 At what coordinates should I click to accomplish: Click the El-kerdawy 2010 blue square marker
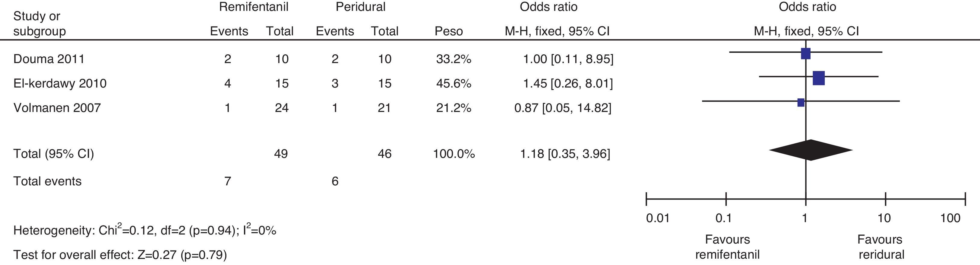818,78
